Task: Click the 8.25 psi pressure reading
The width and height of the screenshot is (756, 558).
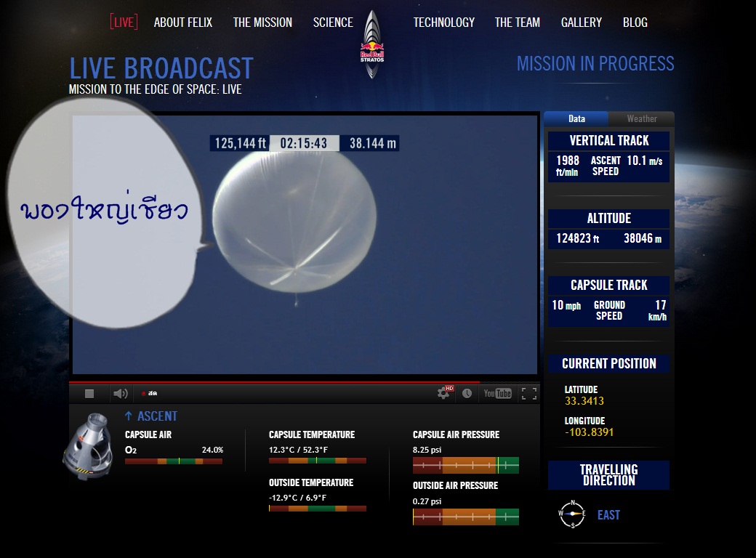Action: pyautogui.click(x=427, y=450)
